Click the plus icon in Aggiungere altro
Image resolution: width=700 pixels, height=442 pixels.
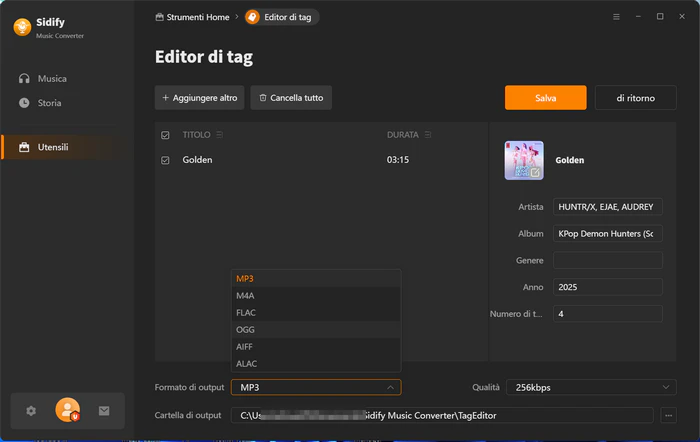click(165, 97)
